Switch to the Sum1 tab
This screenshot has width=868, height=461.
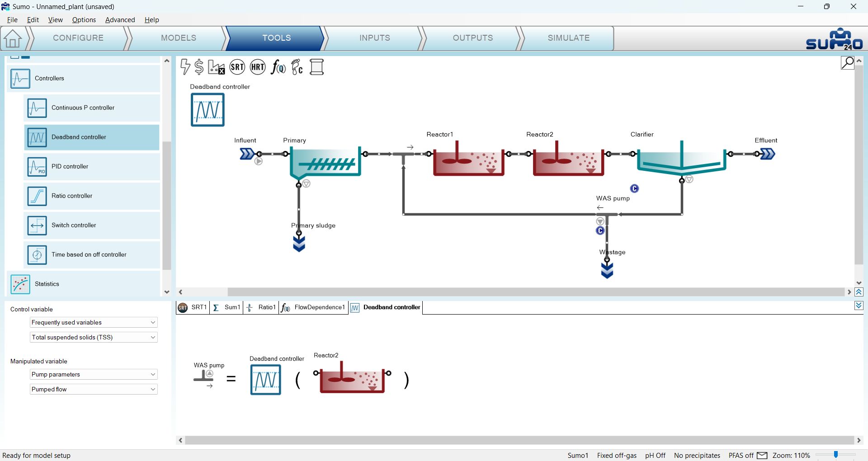click(x=226, y=307)
